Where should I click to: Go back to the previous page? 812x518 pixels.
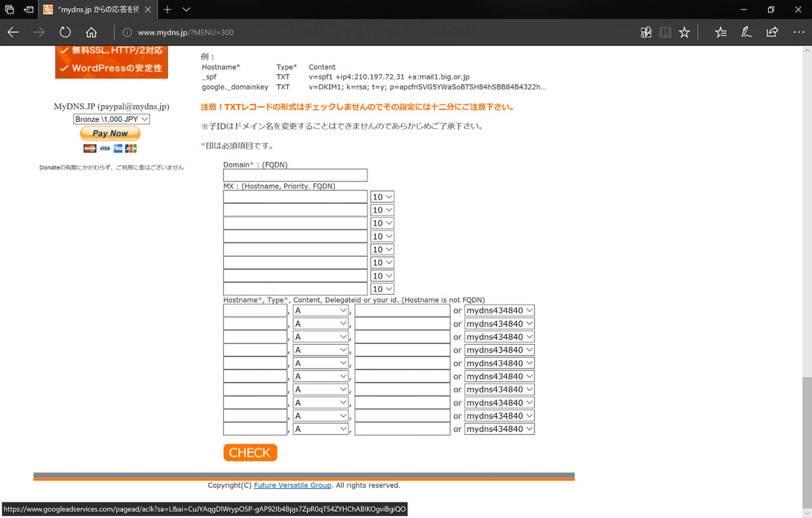pos(13,33)
